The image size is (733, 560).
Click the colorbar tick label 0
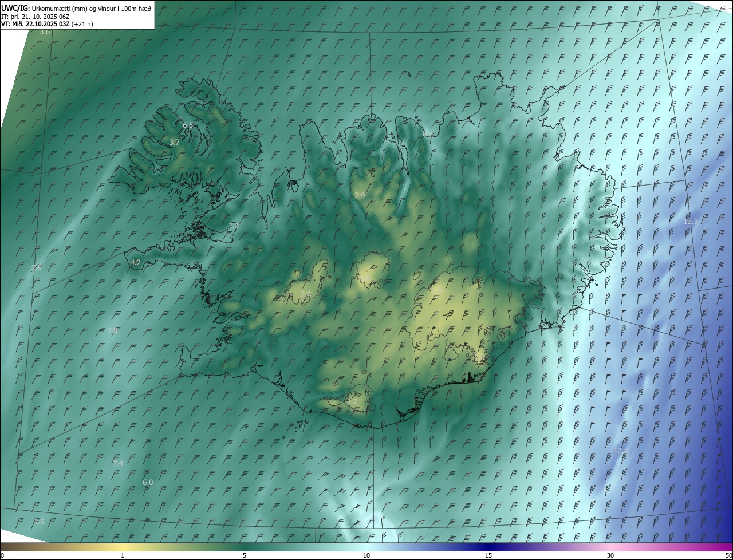point(2,556)
